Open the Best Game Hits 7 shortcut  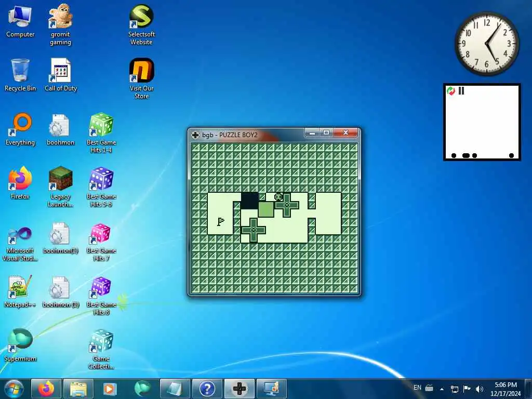coord(101,242)
